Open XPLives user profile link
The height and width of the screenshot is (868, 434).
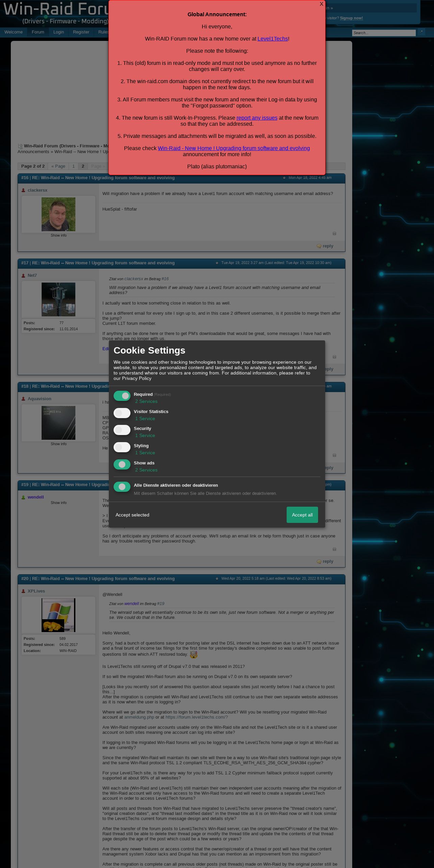coord(36,591)
